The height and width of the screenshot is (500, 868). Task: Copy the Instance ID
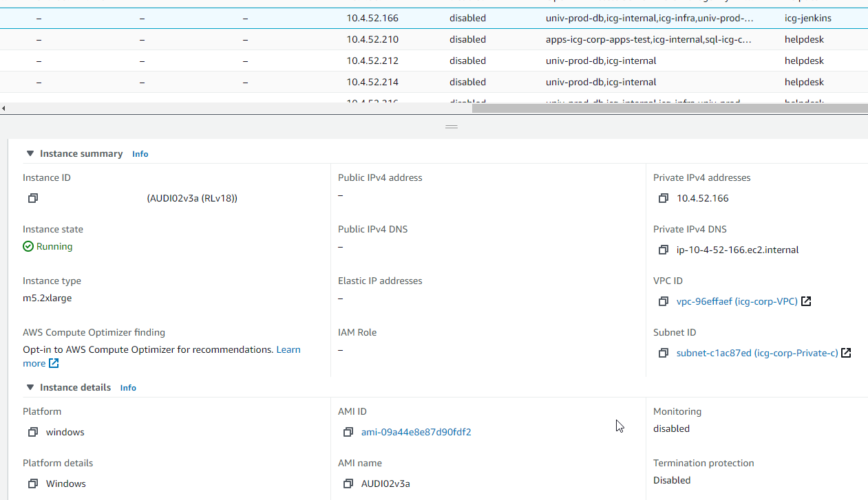click(x=32, y=198)
